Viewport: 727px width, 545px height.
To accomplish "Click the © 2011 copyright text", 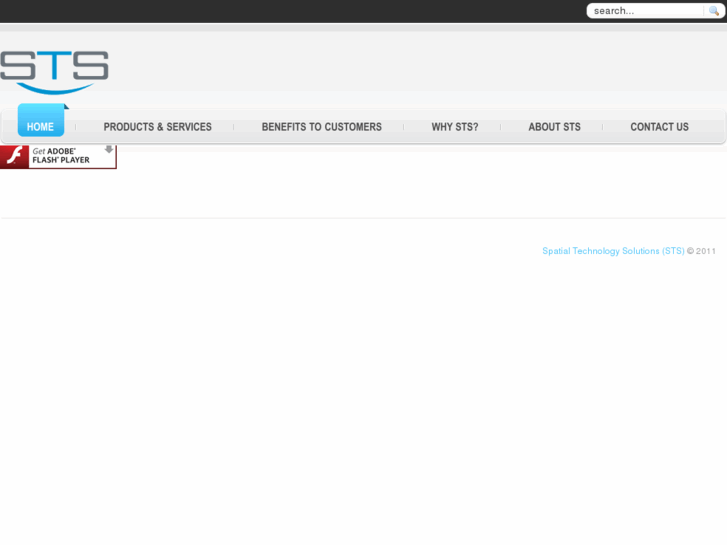I will click(x=701, y=251).
